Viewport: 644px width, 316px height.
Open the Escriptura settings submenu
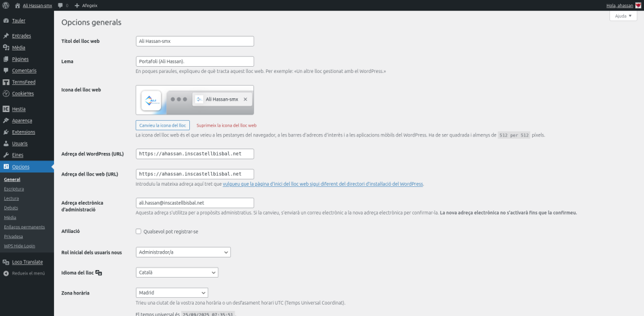pyautogui.click(x=14, y=188)
